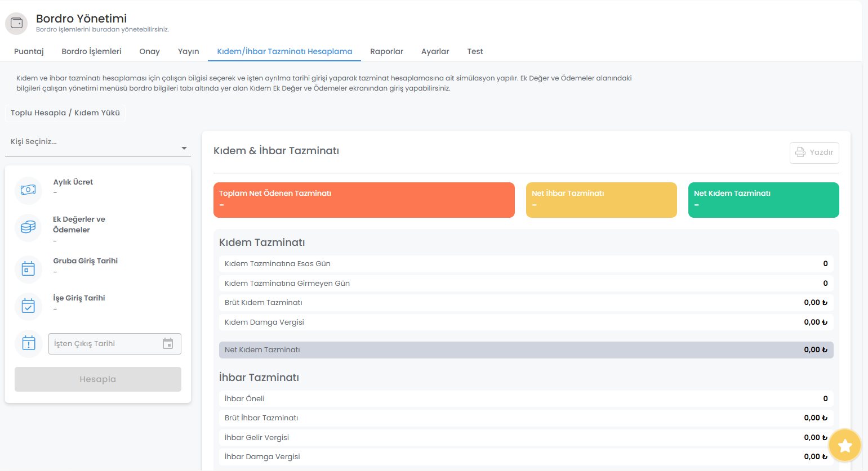Screen dimensions: 868x471
Task: Click the money icon next to Aylık Ücret
Action: pyautogui.click(x=28, y=190)
